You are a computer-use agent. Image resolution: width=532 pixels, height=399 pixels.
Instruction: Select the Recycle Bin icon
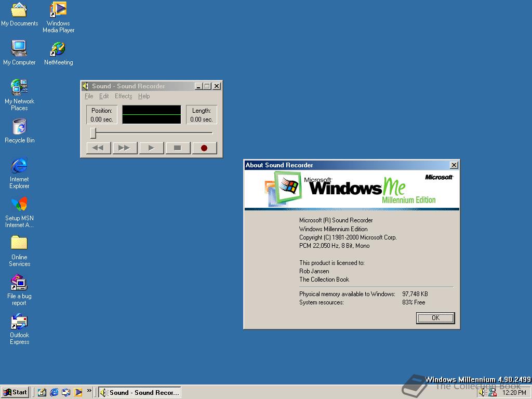click(19, 131)
